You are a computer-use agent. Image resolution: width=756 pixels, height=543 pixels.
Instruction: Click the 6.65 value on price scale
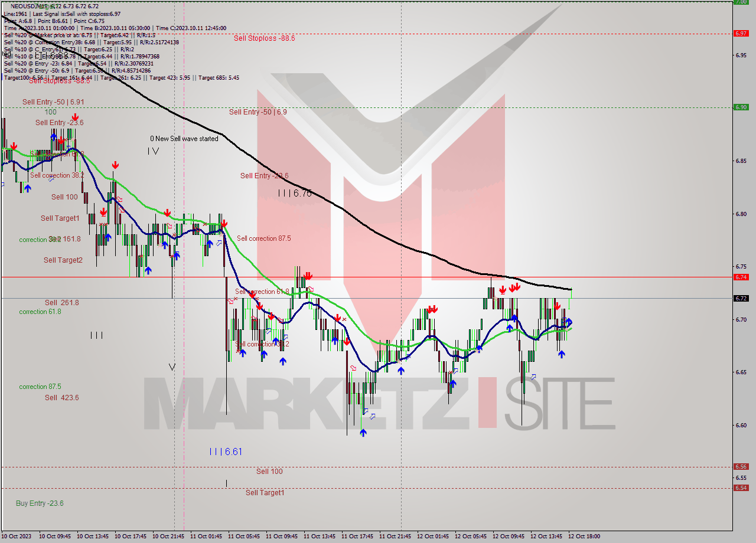(x=741, y=372)
